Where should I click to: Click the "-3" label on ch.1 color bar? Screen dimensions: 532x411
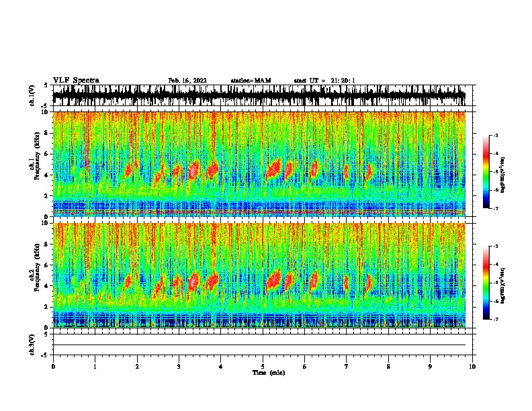click(495, 135)
